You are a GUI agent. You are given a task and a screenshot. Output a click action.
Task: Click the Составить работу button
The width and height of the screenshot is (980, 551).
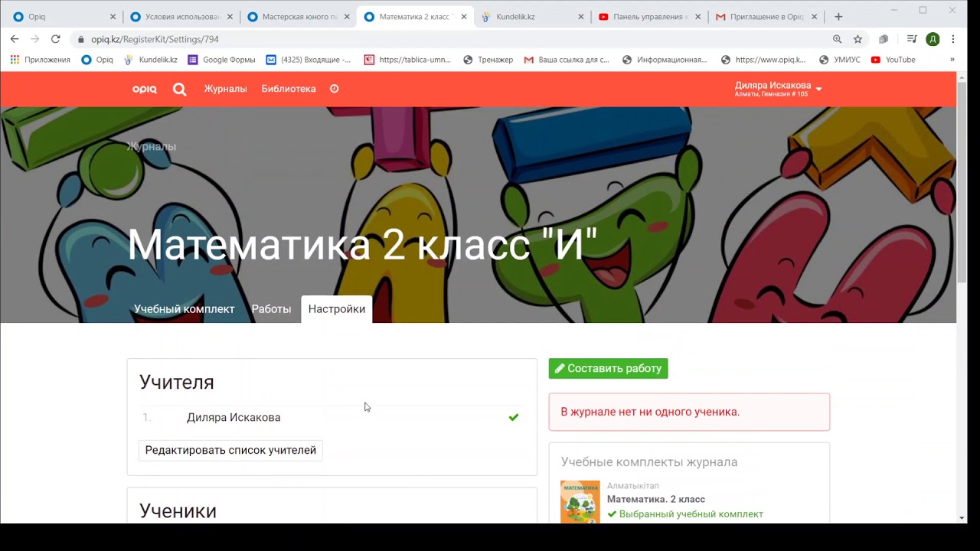coord(608,368)
